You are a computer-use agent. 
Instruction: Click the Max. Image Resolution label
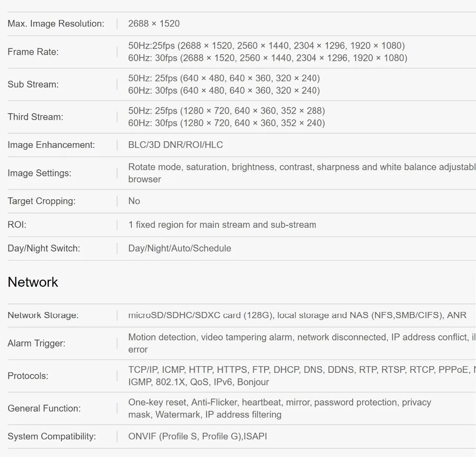click(56, 24)
